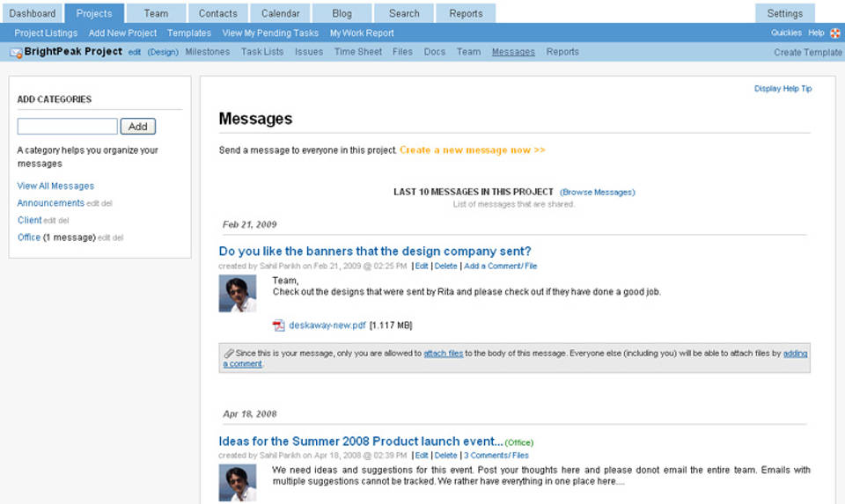Screen dimensions: 845x504
Task: Open the Browse Messages link
Action: coord(597,192)
